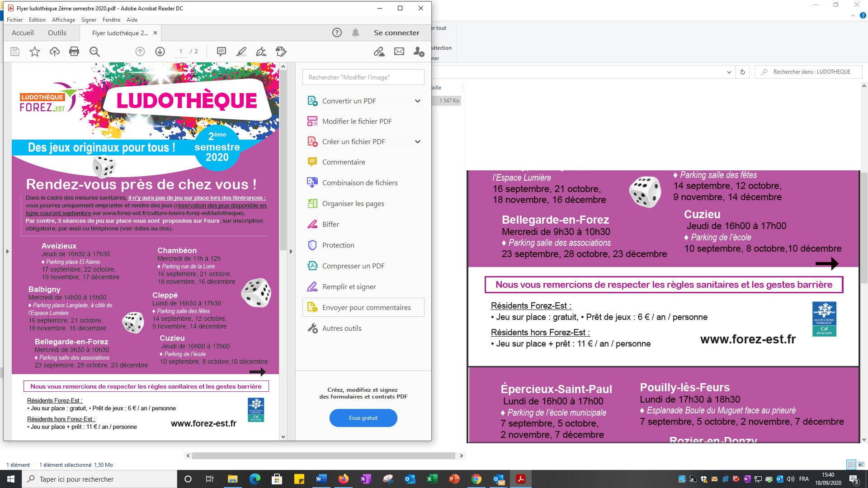Click the tools search field
Screen dimensions: 868x488
(x=363, y=77)
